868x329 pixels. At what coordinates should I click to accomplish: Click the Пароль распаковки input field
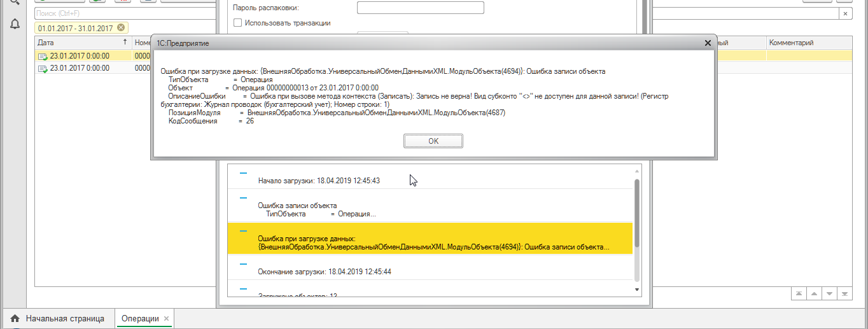420,8
